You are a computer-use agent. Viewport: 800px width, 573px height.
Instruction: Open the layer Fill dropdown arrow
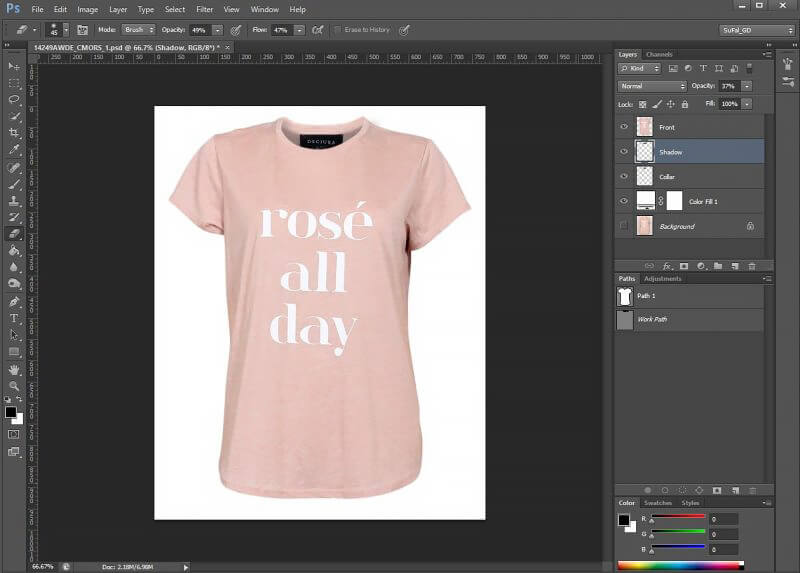746,104
